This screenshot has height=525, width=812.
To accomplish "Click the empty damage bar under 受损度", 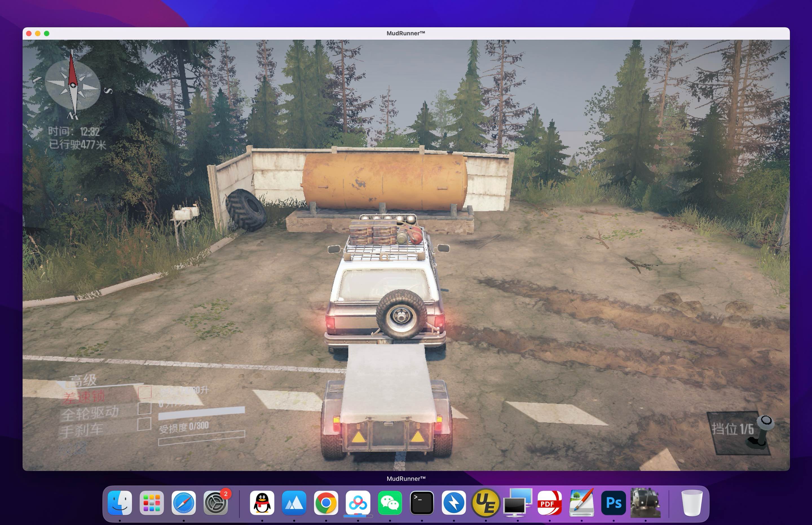I will (202, 438).
